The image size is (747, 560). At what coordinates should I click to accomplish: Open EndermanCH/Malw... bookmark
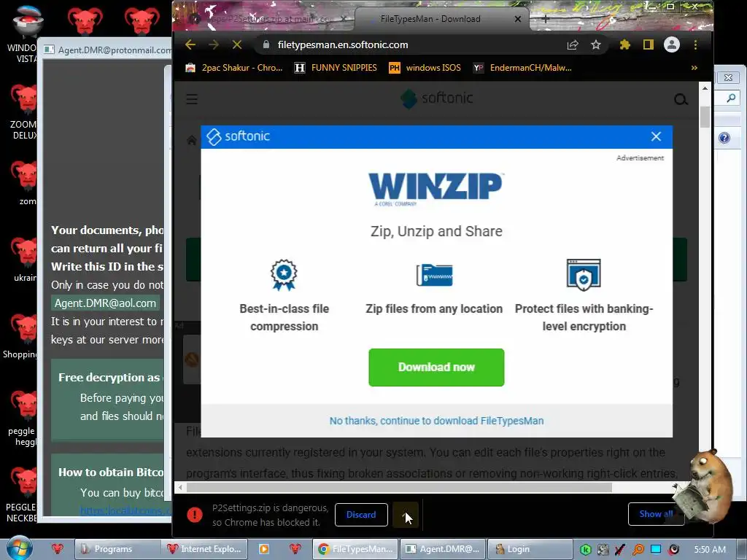click(x=522, y=68)
